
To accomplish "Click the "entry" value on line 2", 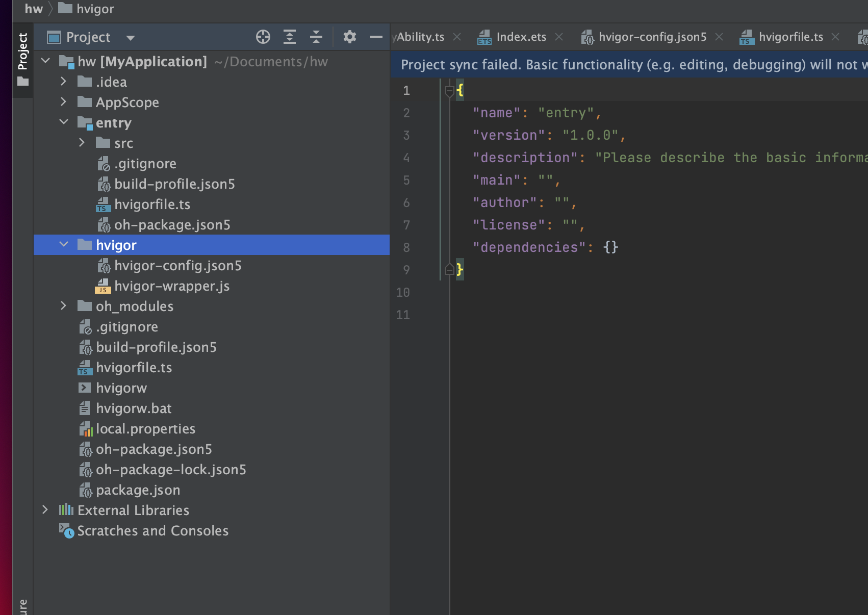I will [566, 113].
